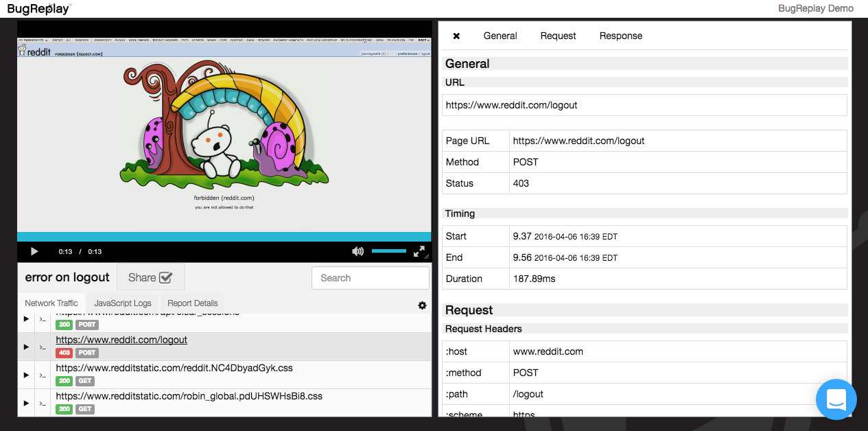Select the Page URL value cell
This screenshot has height=431, width=868.
coord(678,141)
